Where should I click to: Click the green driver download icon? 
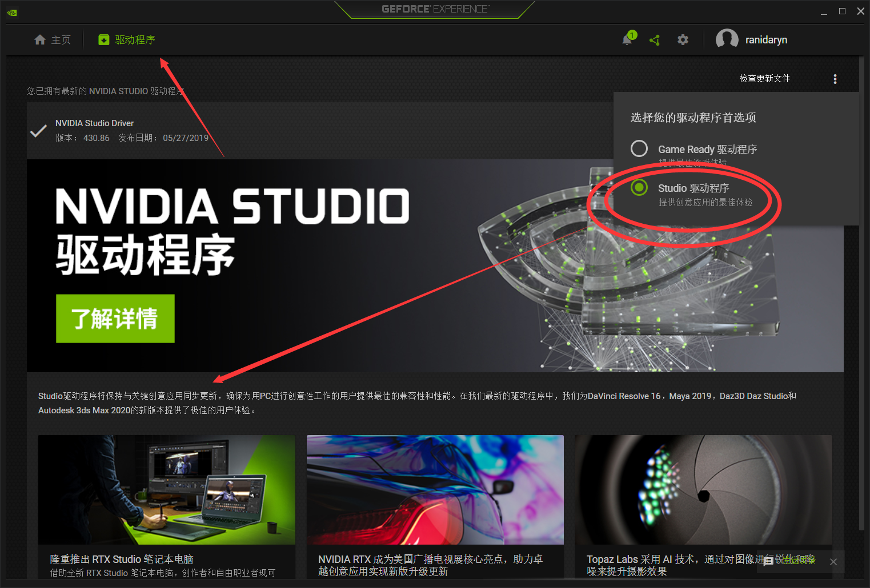click(103, 39)
